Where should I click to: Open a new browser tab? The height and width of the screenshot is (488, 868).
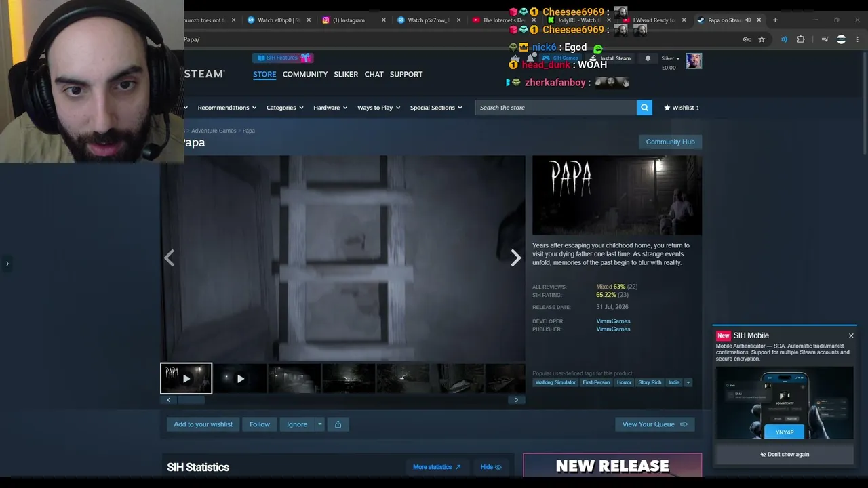(x=775, y=20)
